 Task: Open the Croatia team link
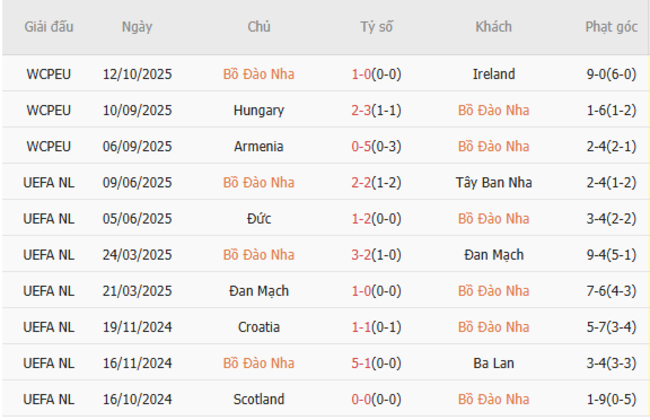[x=258, y=327]
